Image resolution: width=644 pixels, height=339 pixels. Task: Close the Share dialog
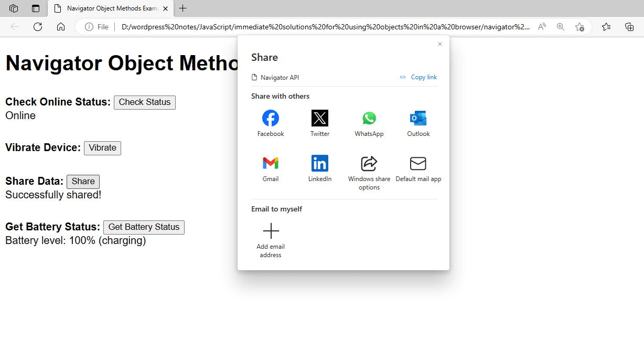tap(440, 44)
